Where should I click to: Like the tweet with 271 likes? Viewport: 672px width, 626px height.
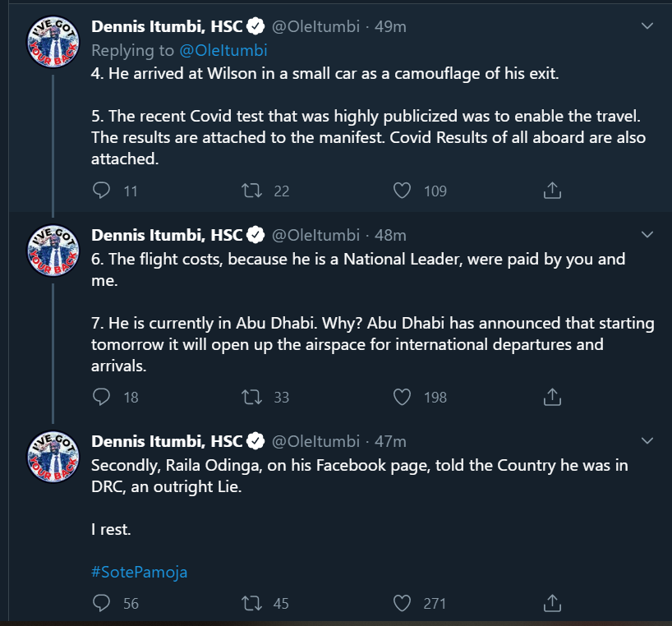point(402,603)
